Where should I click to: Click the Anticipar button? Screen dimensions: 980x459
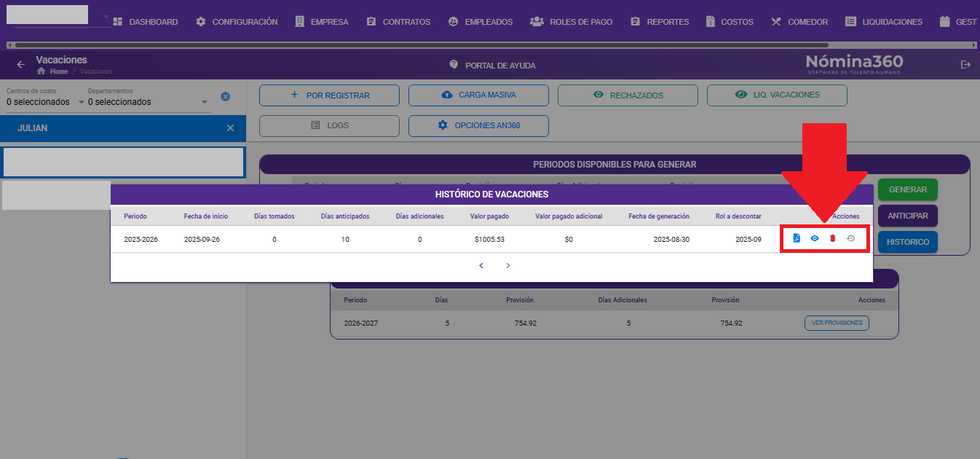(x=907, y=216)
